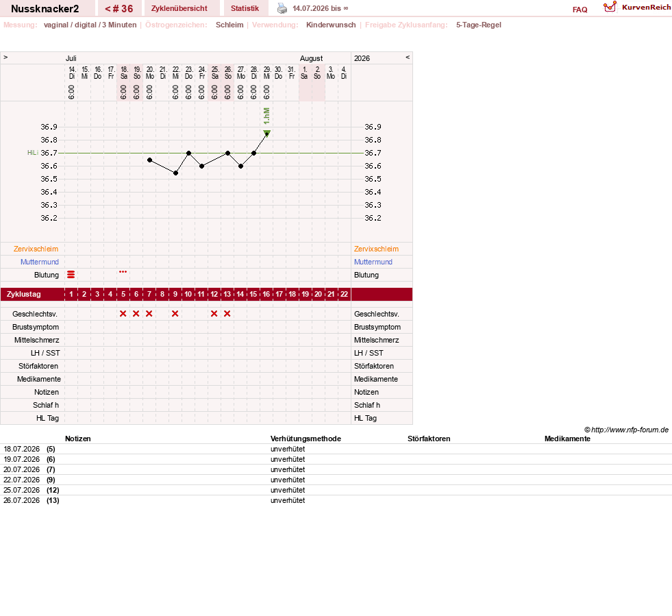Viewport: 672px width, 616px height.
Task: Click the date range '14.07.2026 bis ∞'
Action: 320,9
